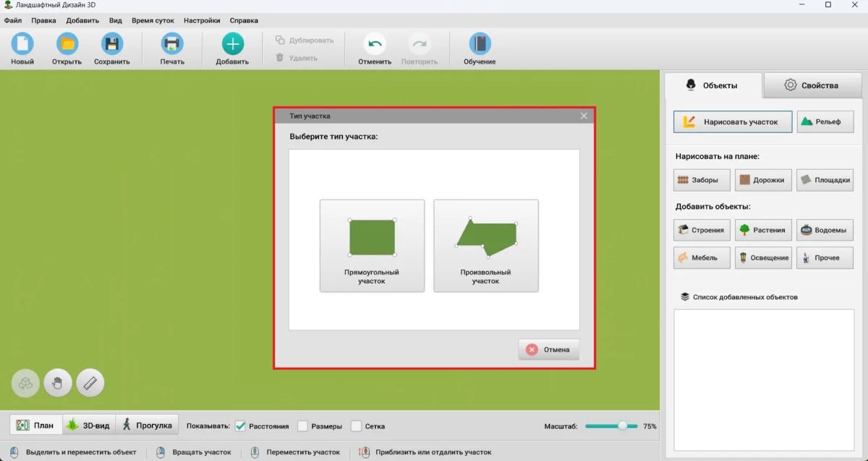Screen dimensions: 868x461
Task: Choose Произвольный участок plot type
Action: (x=486, y=246)
